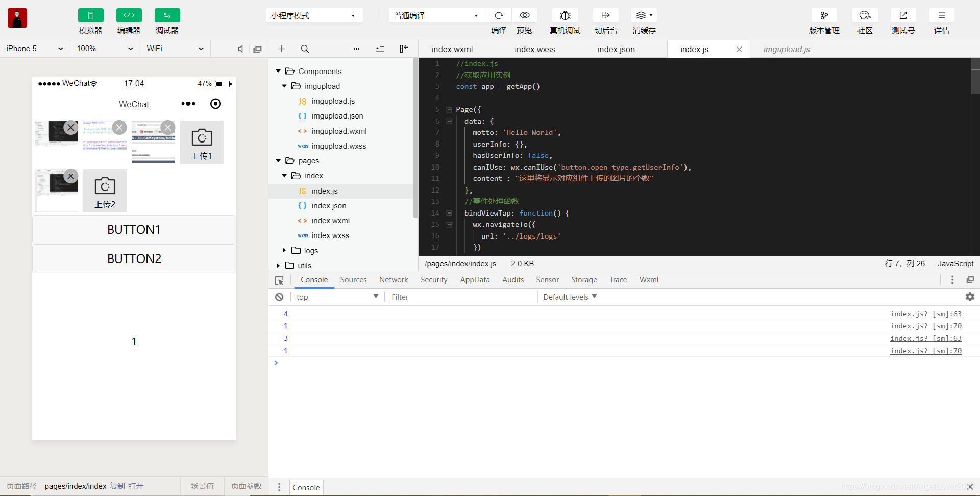Collapse the file tree panel

pyautogui.click(x=404, y=49)
